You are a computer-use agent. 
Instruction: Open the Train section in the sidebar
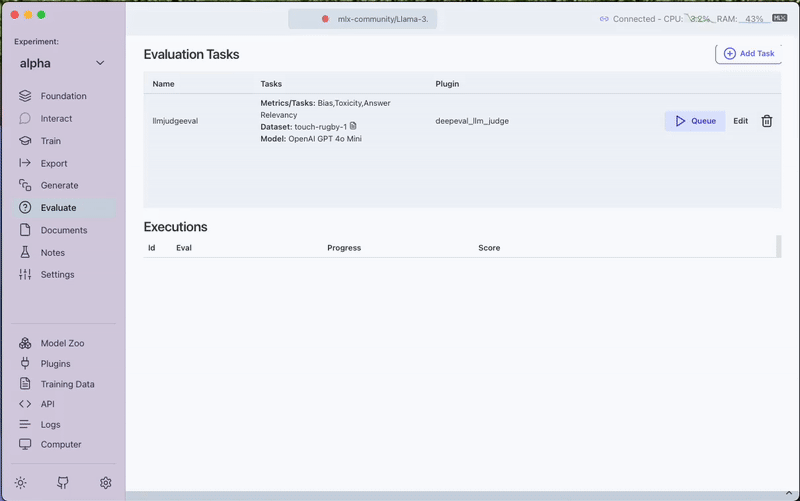point(50,141)
